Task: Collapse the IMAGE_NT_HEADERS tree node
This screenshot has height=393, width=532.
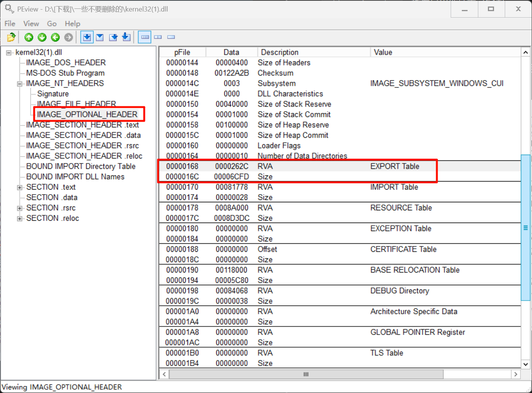Action: 20,84
